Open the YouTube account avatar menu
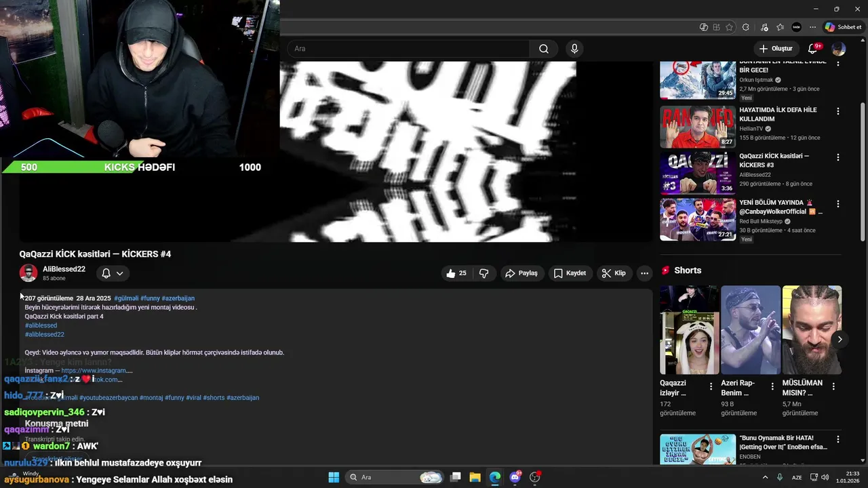The image size is (868, 488). (x=839, y=49)
